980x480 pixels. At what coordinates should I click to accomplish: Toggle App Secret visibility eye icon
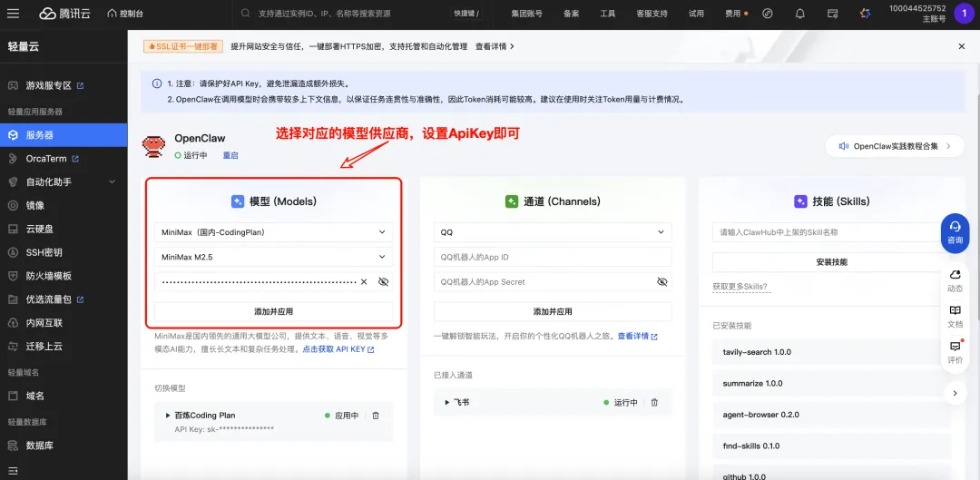tap(662, 282)
